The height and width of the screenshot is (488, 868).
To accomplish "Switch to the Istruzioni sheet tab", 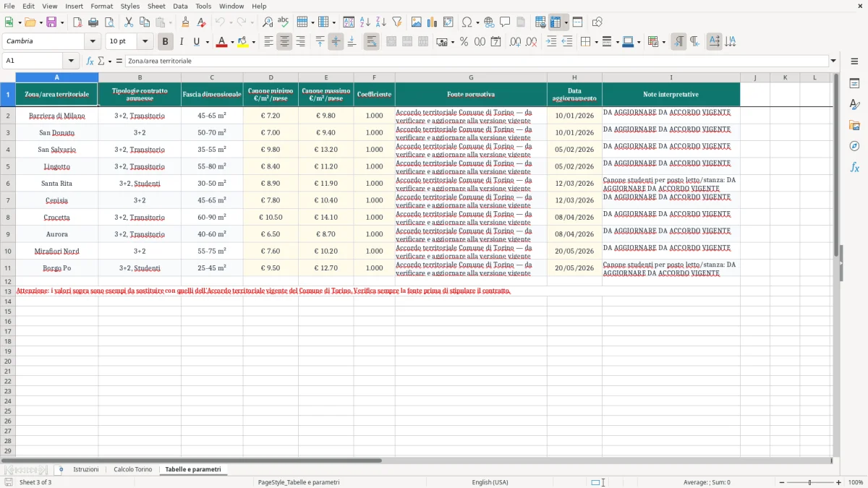I will (x=85, y=469).
